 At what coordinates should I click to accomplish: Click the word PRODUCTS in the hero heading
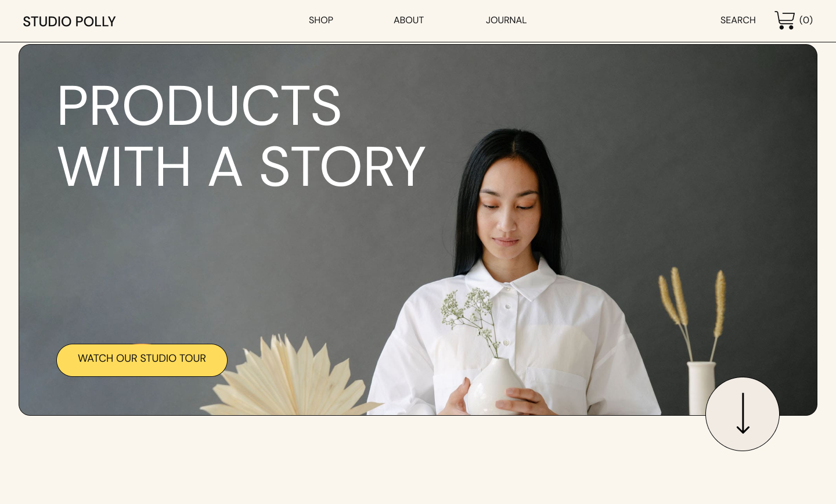199,106
